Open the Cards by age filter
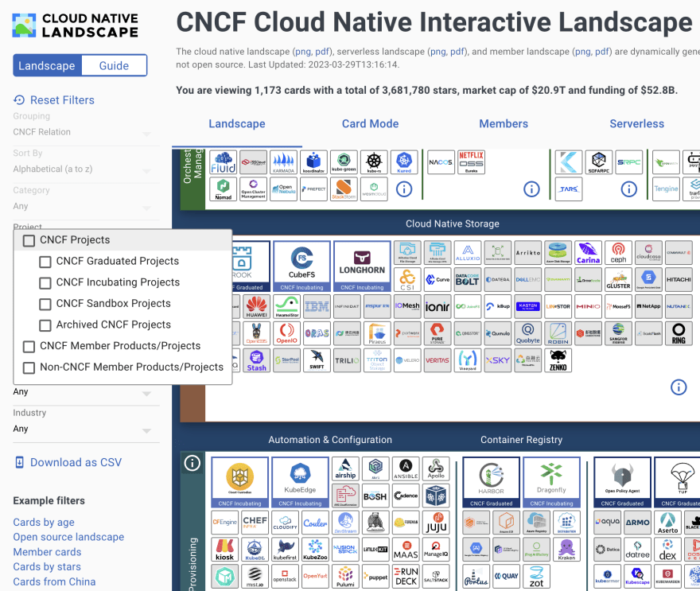Image resolution: width=700 pixels, height=591 pixels. (x=44, y=523)
